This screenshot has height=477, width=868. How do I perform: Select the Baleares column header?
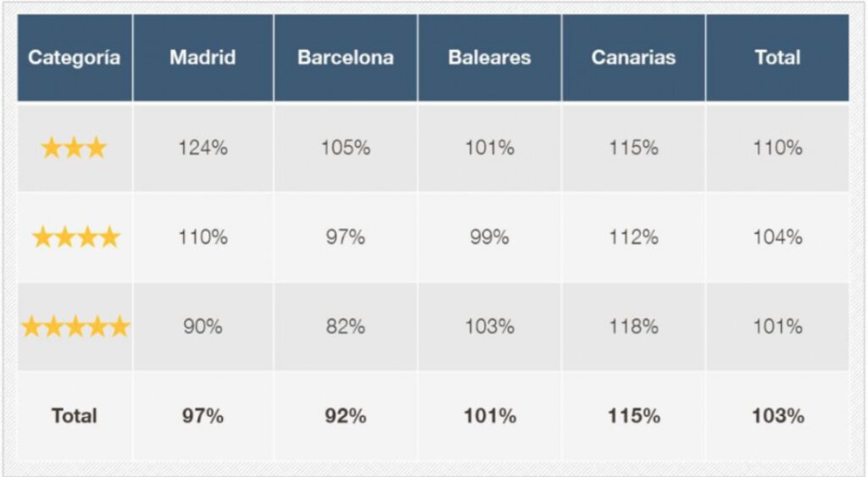click(x=489, y=58)
